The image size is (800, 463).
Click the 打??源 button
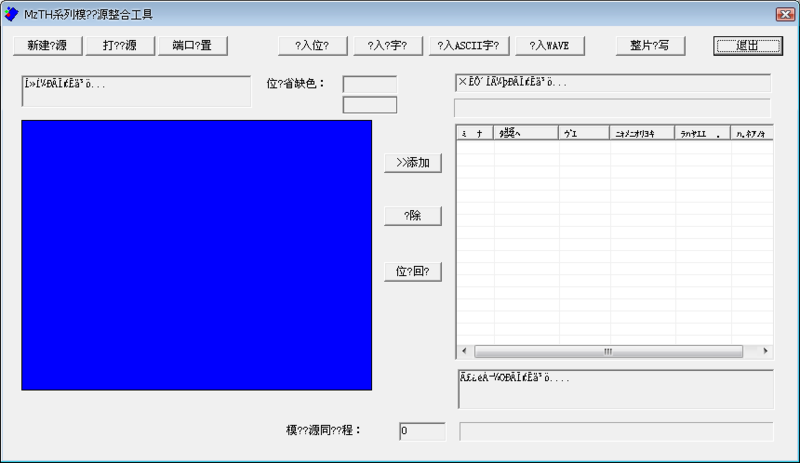click(120, 45)
